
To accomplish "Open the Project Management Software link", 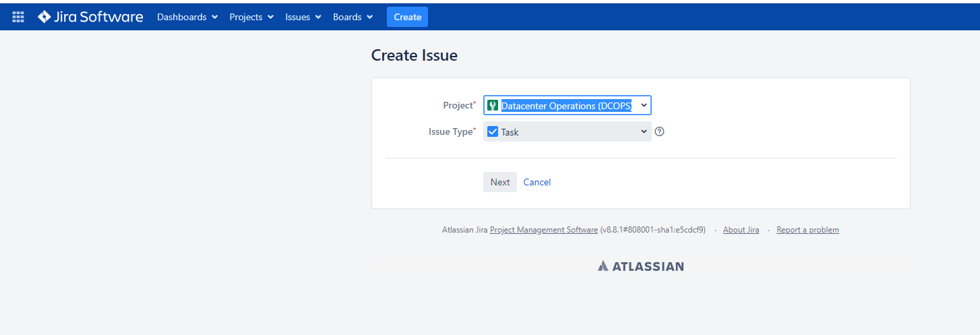I will pyautogui.click(x=544, y=230).
